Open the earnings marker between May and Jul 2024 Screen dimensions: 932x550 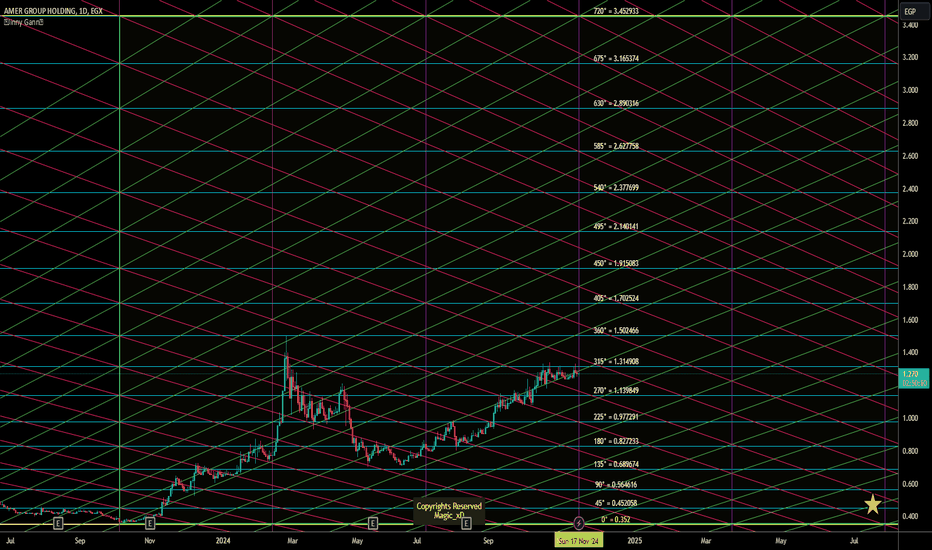click(373, 523)
